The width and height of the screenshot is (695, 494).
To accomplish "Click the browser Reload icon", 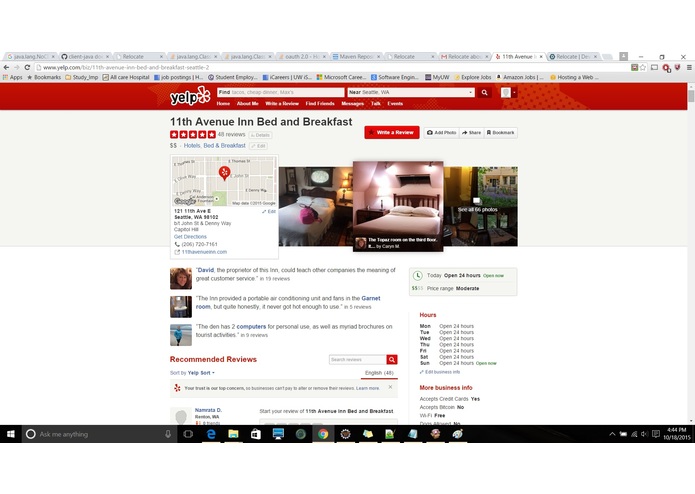I will coord(27,67).
